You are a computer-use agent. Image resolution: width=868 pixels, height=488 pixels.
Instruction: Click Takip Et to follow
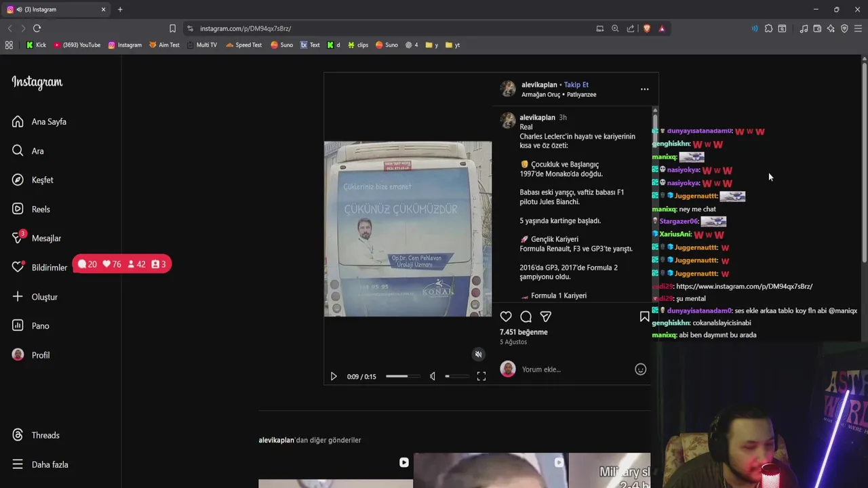[576, 85]
